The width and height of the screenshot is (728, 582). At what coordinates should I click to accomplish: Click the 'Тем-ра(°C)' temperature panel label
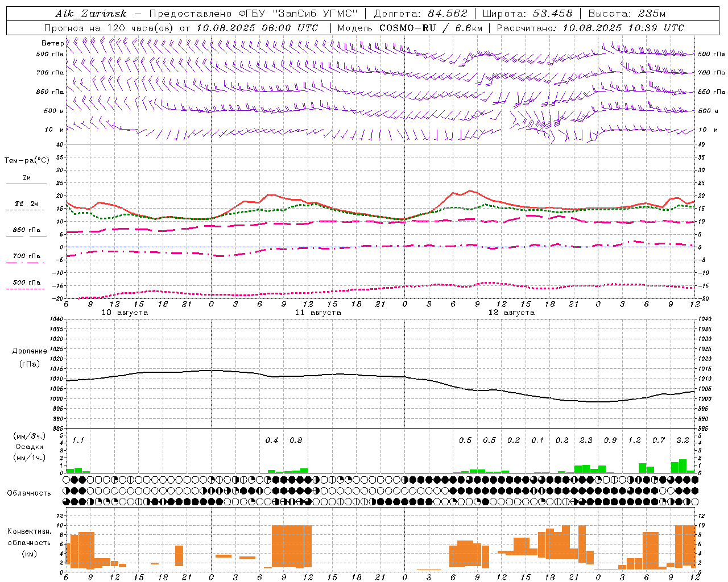pyautogui.click(x=27, y=161)
